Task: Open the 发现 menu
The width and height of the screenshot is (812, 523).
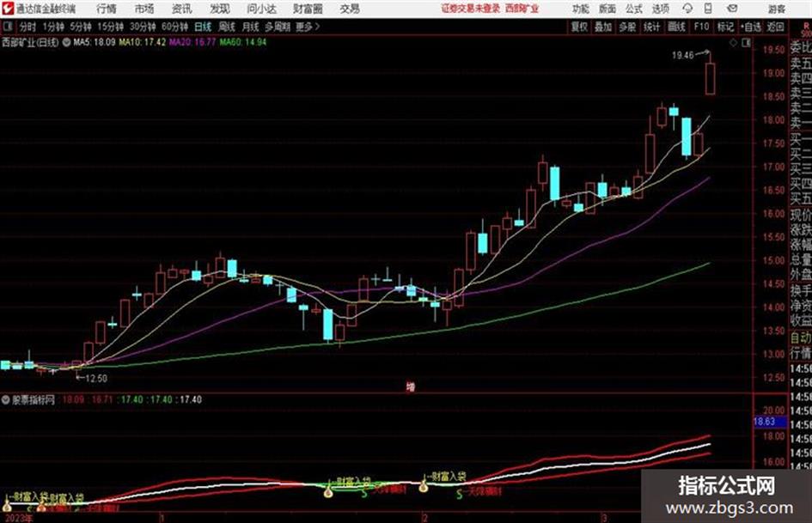Action: (220, 9)
